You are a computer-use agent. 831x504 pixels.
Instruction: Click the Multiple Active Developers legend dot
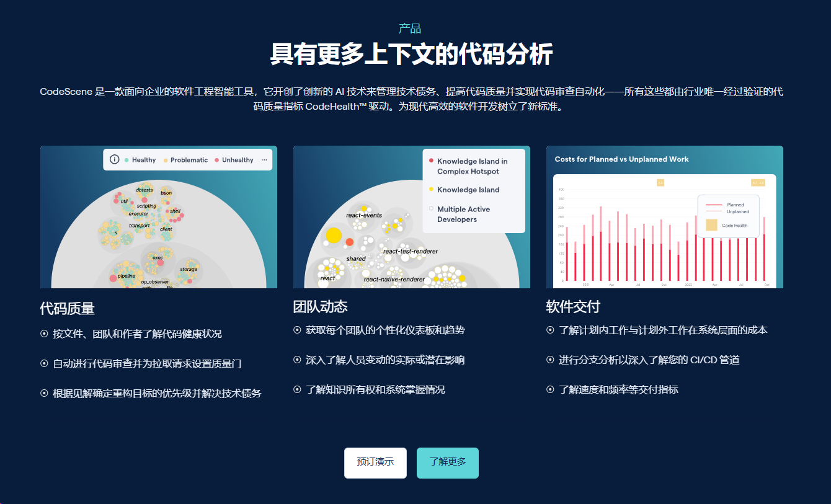431,209
